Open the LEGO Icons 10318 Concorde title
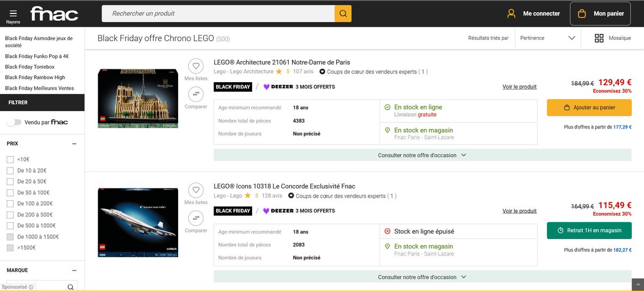644x291 pixels. coord(284,186)
